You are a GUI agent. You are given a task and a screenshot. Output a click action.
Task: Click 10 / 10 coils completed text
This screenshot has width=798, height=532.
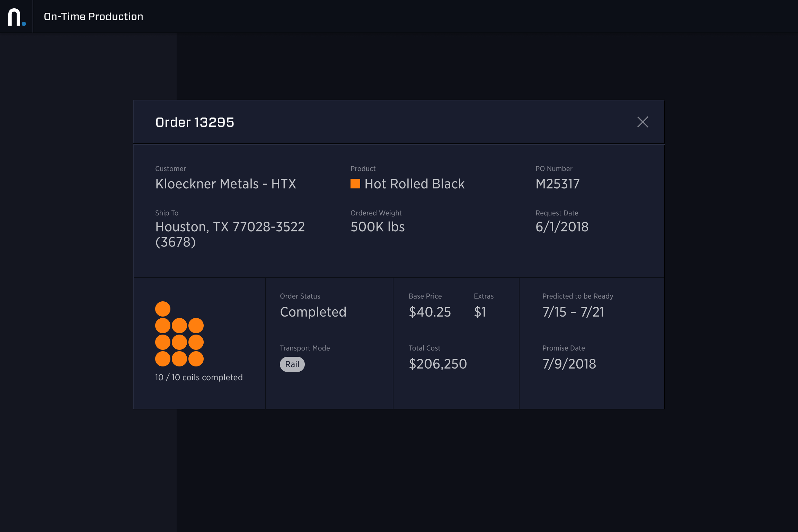pos(199,378)
